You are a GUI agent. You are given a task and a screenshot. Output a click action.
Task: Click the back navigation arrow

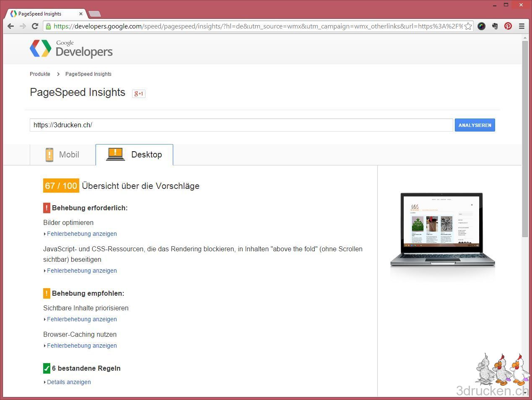click(x=10, y=26)
